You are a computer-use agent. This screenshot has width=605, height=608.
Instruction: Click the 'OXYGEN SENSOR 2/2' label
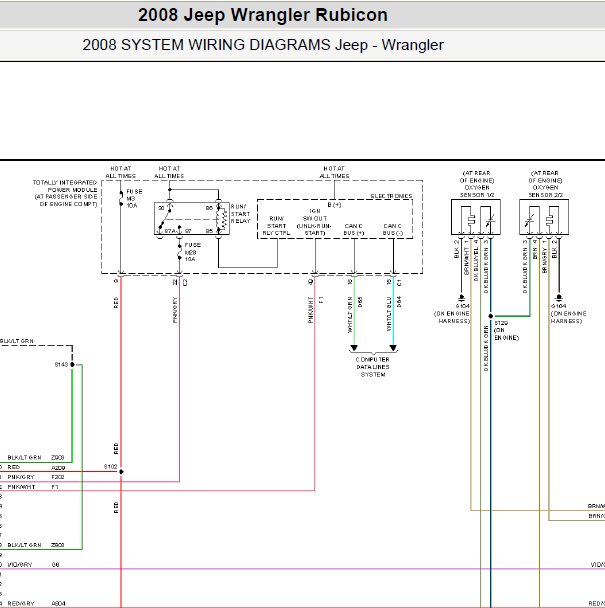pos(545,191)
